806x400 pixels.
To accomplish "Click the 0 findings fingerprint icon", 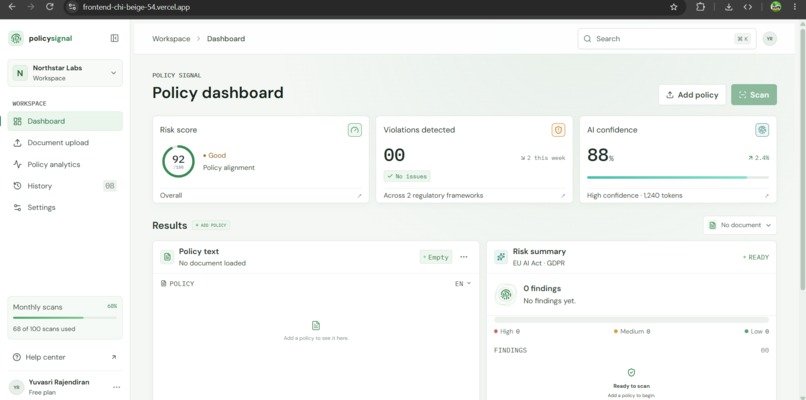I will coord(506,294).
